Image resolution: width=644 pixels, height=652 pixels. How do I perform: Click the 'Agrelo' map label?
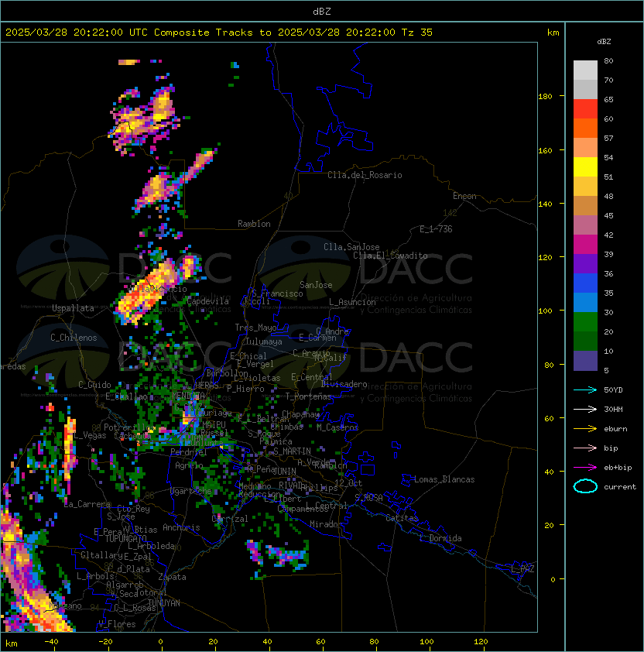pyautogui.click(x=189, y=465)
